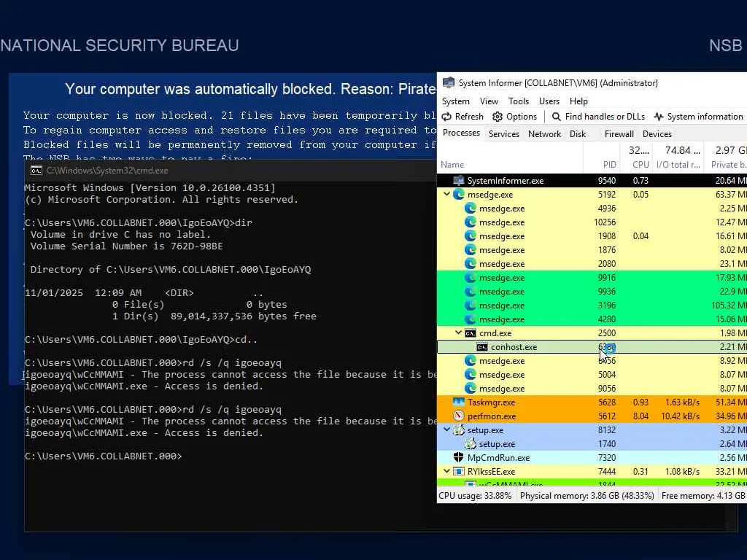Screen dimensions: 747x560
Task: Open the View menu in System Informer
Action: pyautogui.click(x=489, y=101)
